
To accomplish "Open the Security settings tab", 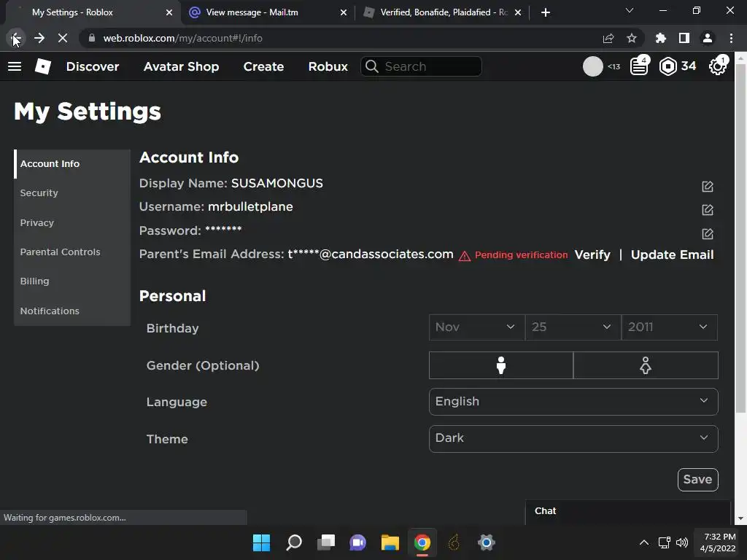I will click(x=72, y=192).
